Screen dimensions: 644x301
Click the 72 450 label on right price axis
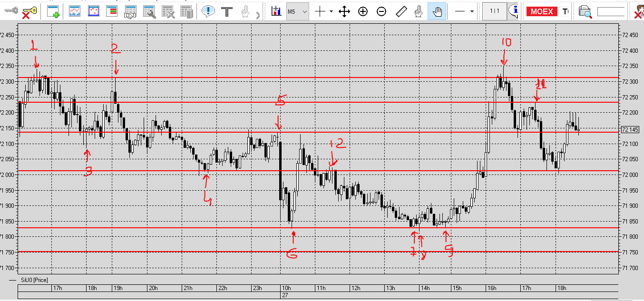pyautogui.click(x=630, y=35)
